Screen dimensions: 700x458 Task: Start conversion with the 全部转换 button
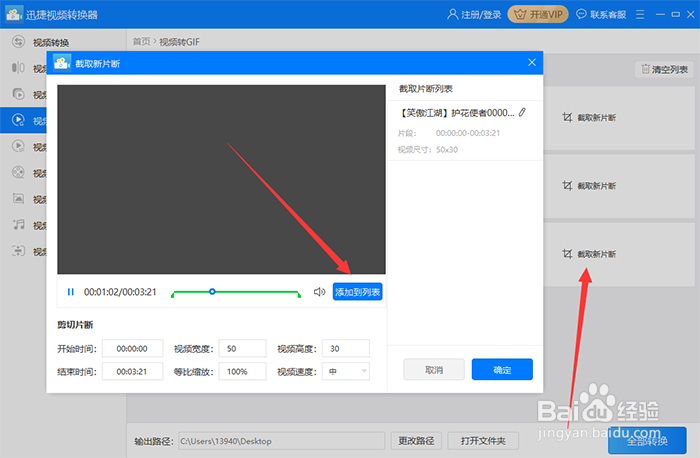click(647, 441)
